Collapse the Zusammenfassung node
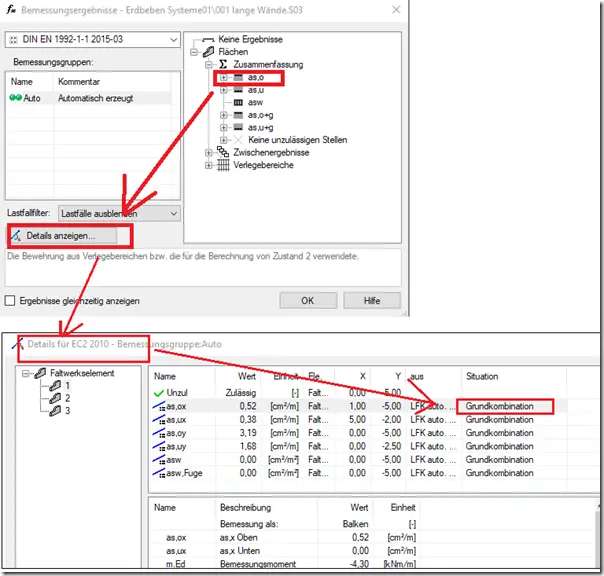The image size is (604, 576). [x=208, y=64]
